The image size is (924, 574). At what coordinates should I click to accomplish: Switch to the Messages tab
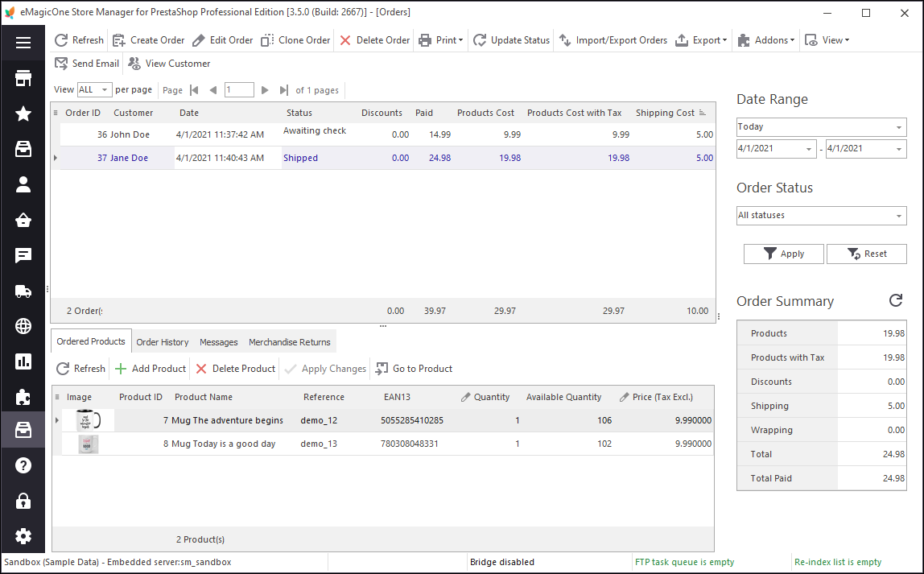(219, 342)
